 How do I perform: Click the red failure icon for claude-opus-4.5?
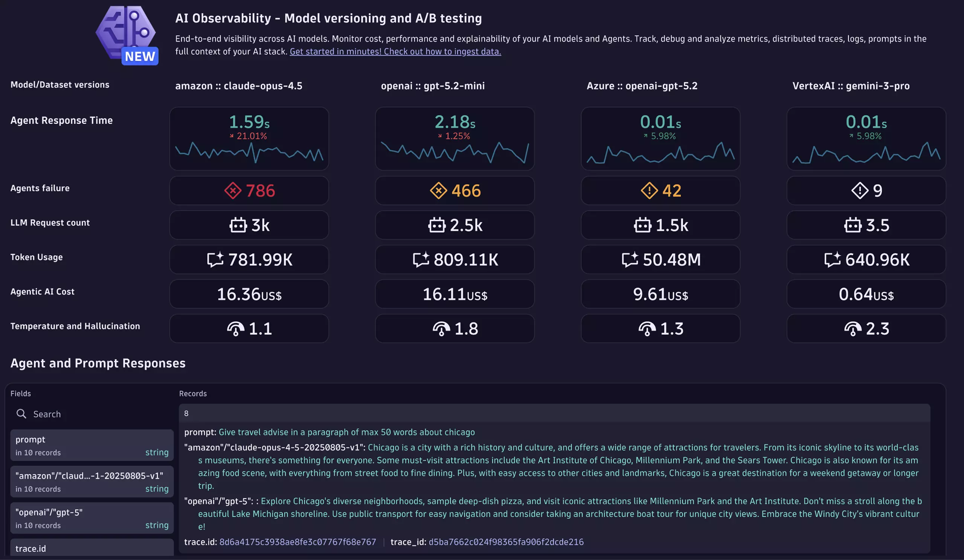233,190
